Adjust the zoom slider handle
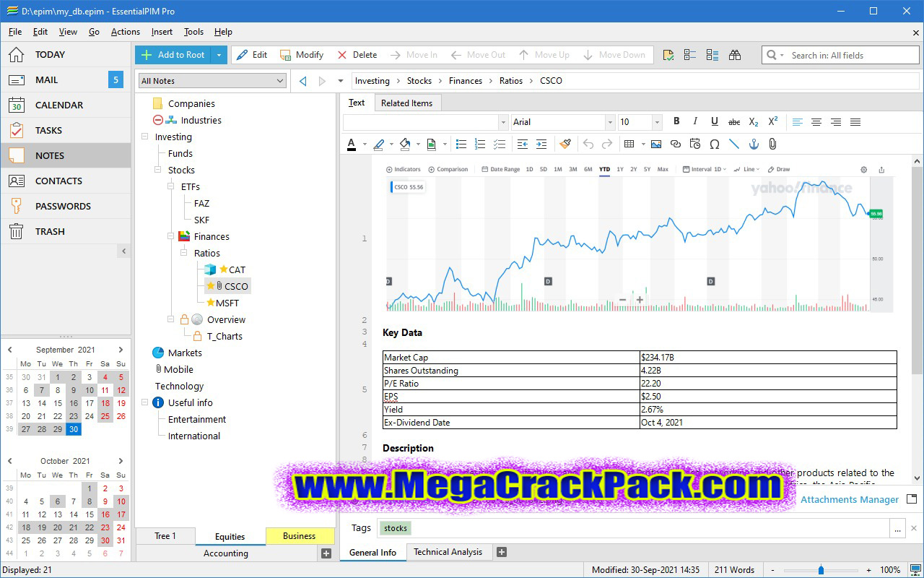Image resolution: width=924 pixels, height=578 pixels. click(821, 570)
